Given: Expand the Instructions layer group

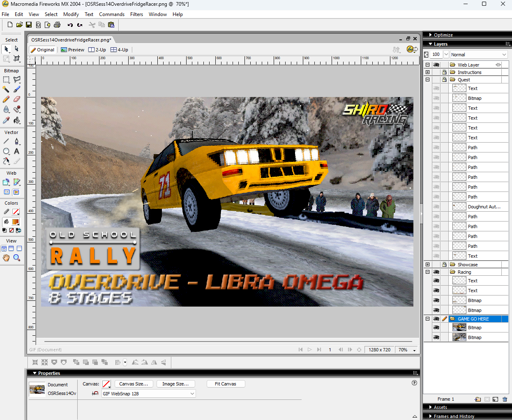Looking at the screenshot, I should click(x=427, y=72).
